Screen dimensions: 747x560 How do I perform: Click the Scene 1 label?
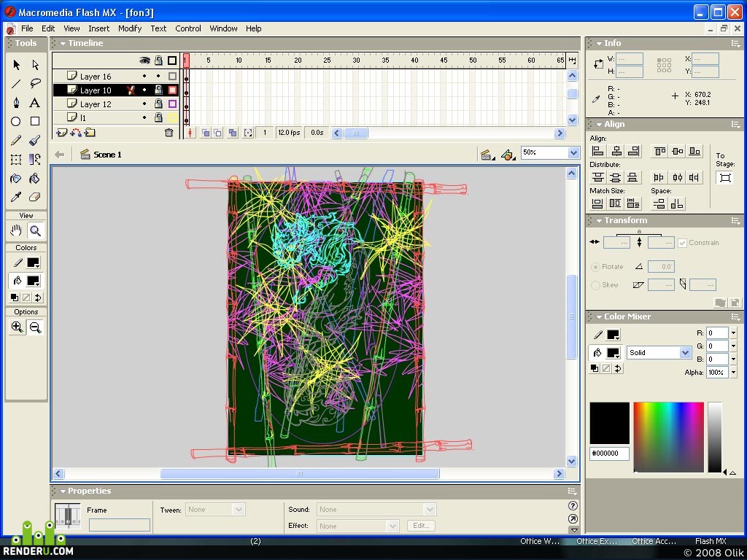point(107,155)
